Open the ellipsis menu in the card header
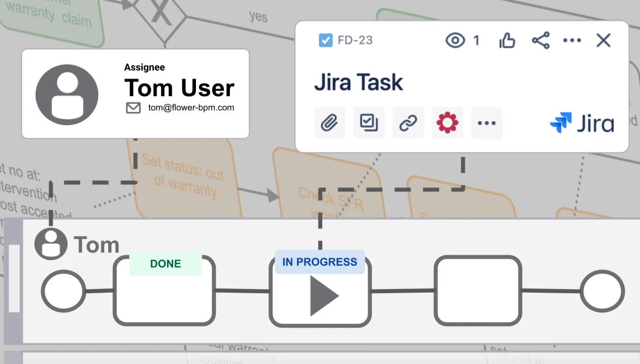 tap(572, 41)
